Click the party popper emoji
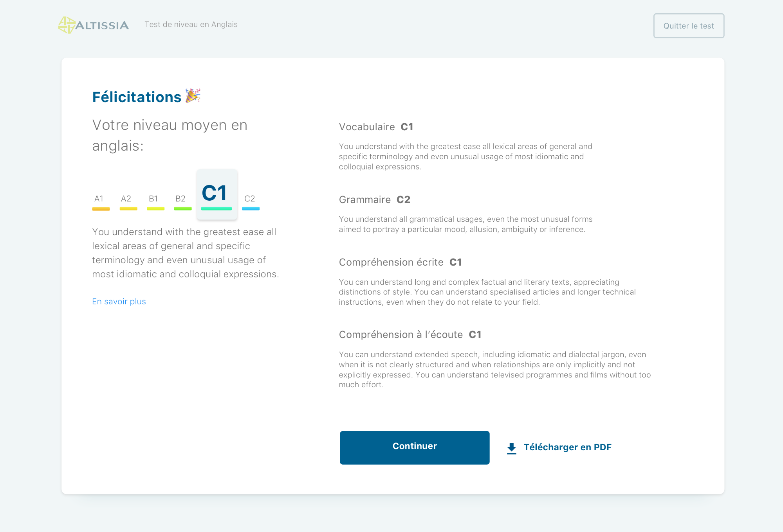This screenshot has height=532, width=783. (x=193, y=95)
